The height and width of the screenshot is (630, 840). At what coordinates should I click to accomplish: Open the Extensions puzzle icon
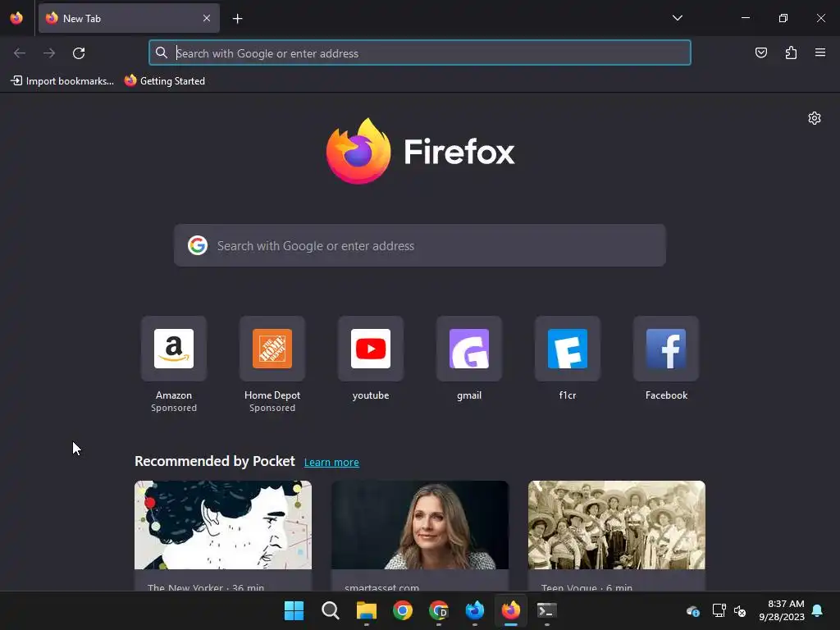tap(791, 52)
